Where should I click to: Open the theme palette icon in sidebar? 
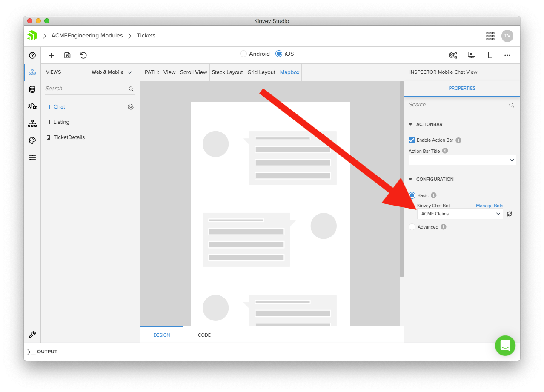[32, 140]
